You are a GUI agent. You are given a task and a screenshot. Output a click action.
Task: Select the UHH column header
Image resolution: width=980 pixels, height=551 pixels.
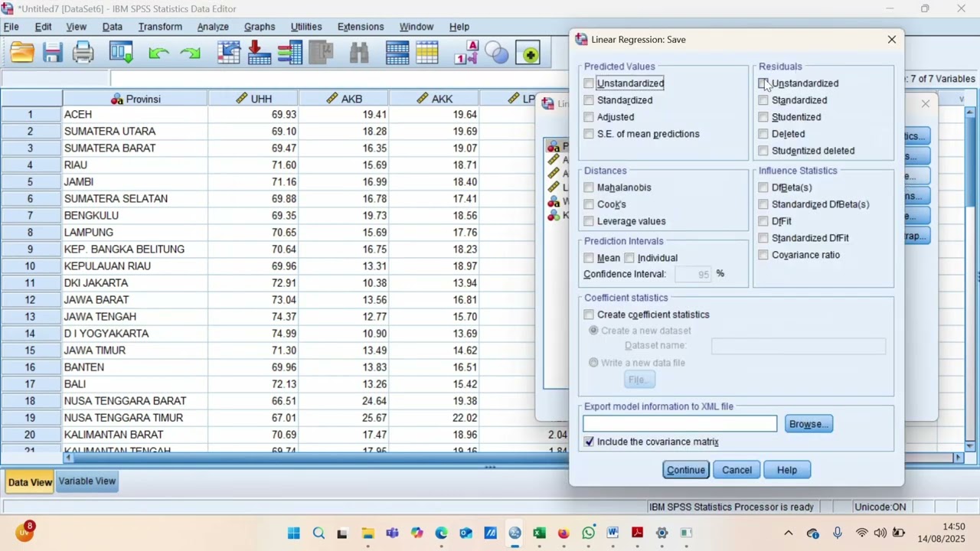coord(253,99)
